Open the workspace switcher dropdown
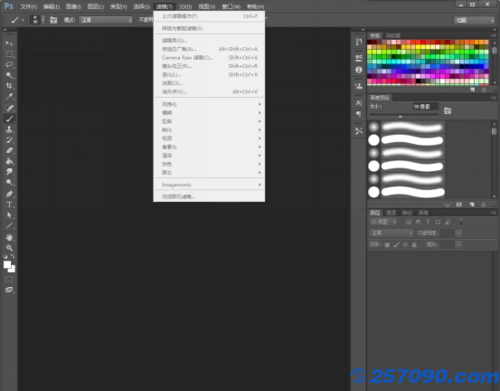 point(475,20)
